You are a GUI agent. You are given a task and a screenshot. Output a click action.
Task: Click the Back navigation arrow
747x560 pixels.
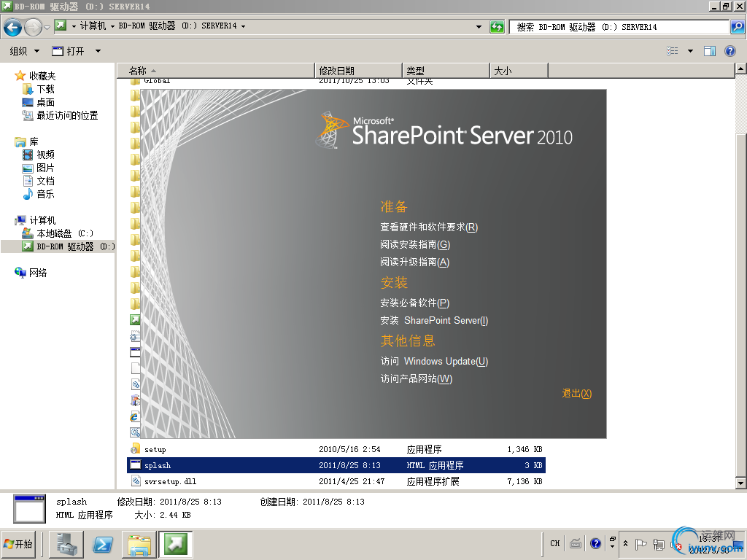tap(12, 27)
